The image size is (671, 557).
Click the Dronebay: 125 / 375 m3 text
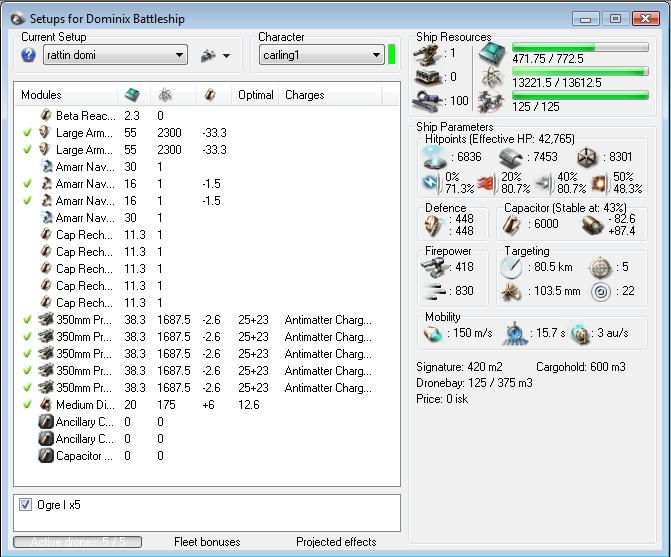(x=474, y=383)
